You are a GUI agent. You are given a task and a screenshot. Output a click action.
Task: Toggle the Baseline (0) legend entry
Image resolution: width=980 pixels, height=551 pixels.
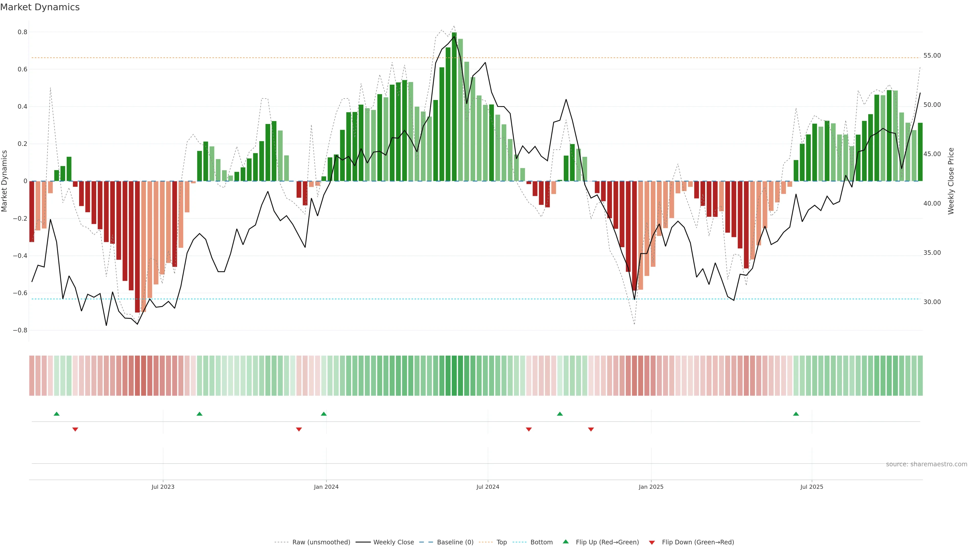(455, 542)
